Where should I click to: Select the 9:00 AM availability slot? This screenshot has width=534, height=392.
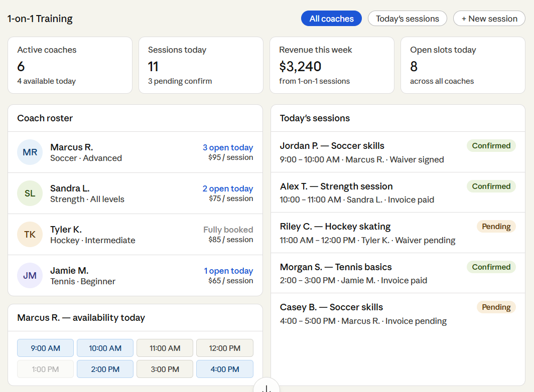click(45, 348)
